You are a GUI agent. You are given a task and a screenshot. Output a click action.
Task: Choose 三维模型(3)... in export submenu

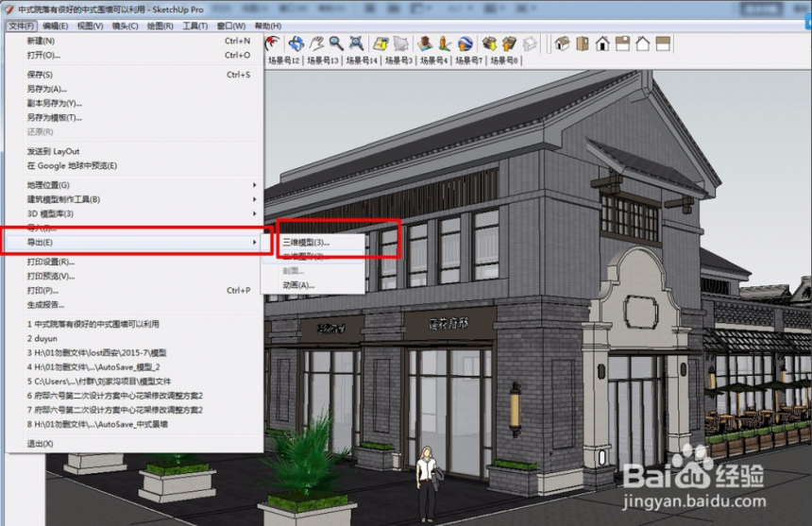tap(313, 243)
